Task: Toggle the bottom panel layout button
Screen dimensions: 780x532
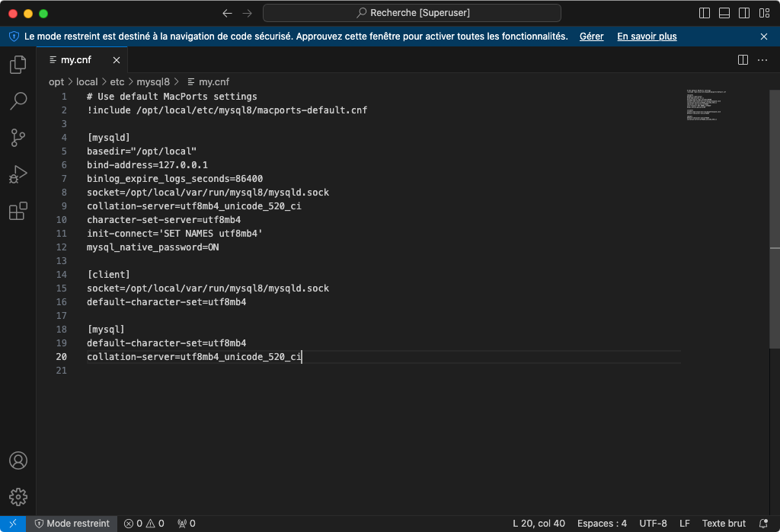Action: pos(724,13)
